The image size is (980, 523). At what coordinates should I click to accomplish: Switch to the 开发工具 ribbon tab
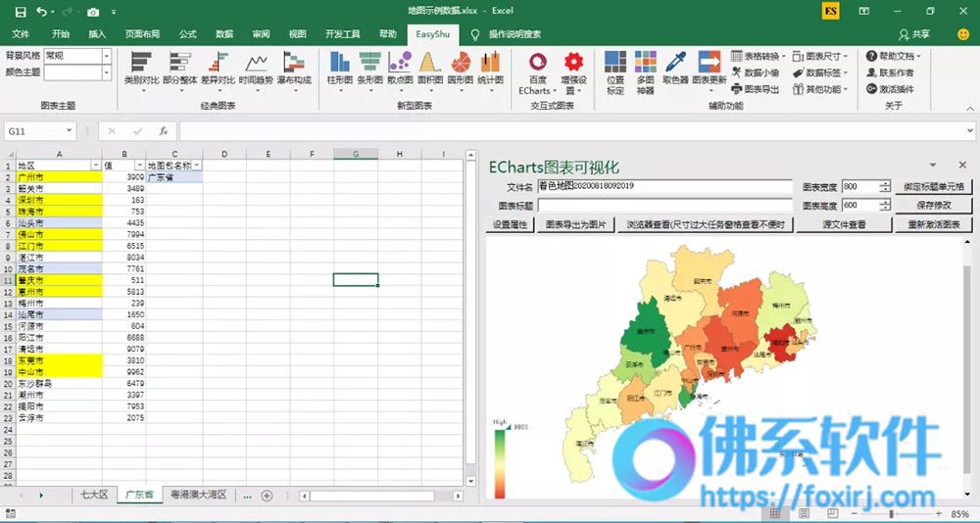[x=342, y=33]
